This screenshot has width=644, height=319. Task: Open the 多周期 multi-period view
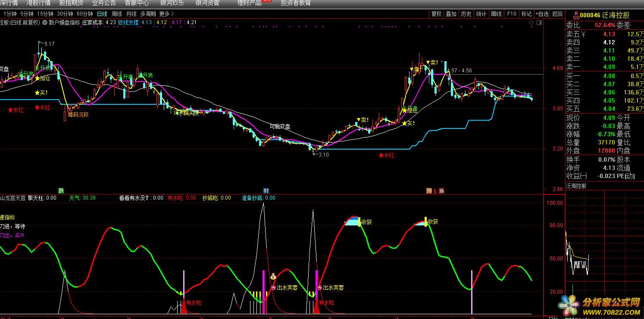coord(148,14)
